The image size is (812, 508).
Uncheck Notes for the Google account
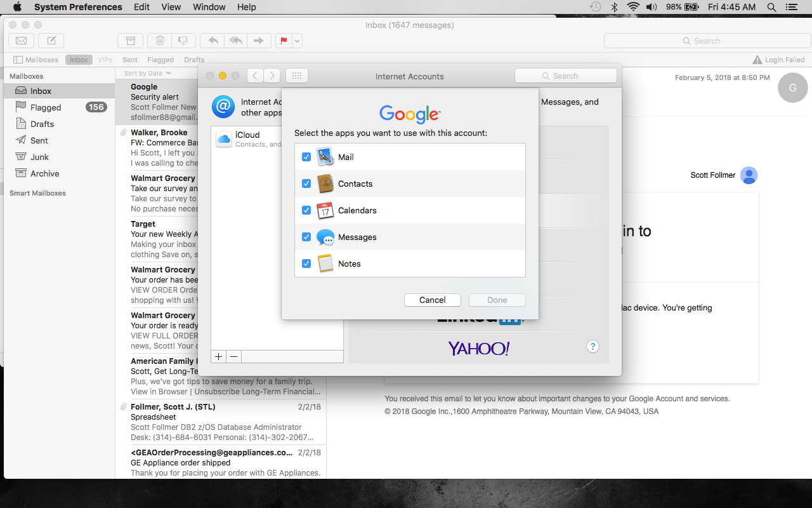pyautogui.click(x=306, y=264)
